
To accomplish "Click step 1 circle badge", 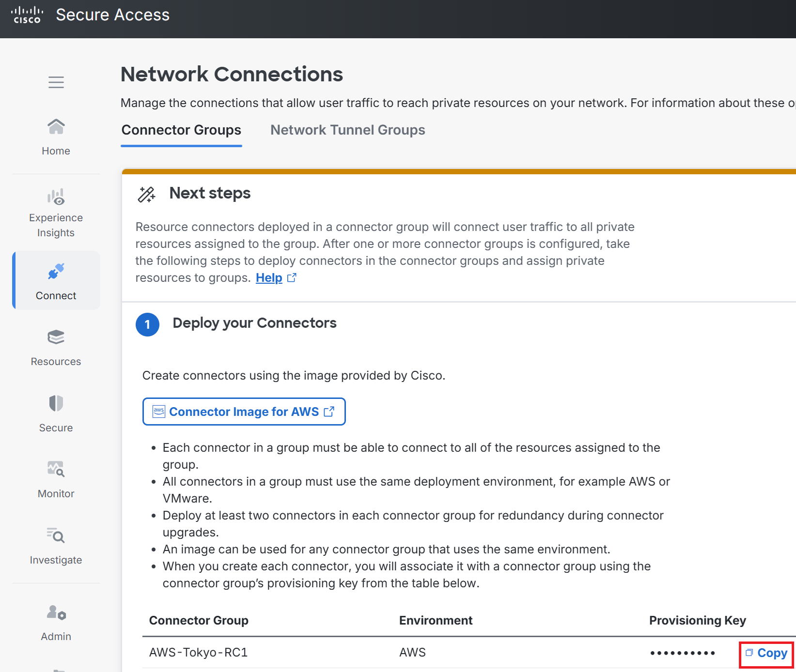I will tap(148, 324).
